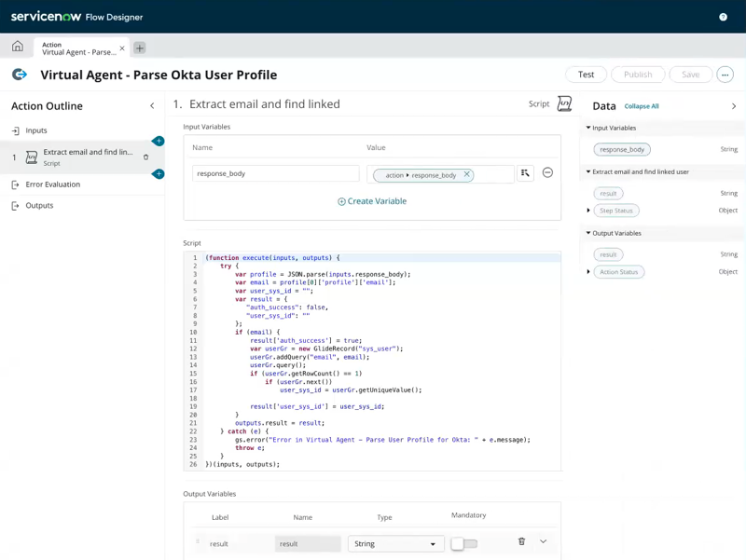Select Inputs in Action Outline
Screen dimensions: 746x560
[36, 130]
